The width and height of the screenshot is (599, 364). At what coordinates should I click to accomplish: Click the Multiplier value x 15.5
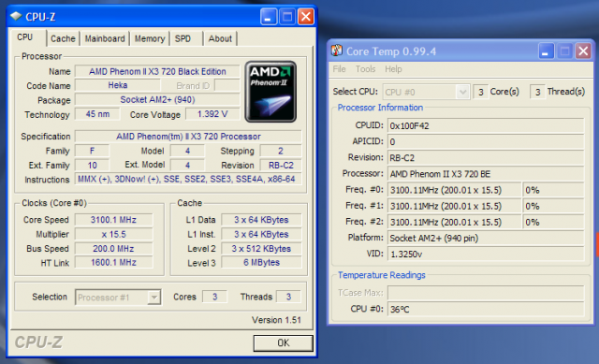pyautogui.click(x=113, y=234)
